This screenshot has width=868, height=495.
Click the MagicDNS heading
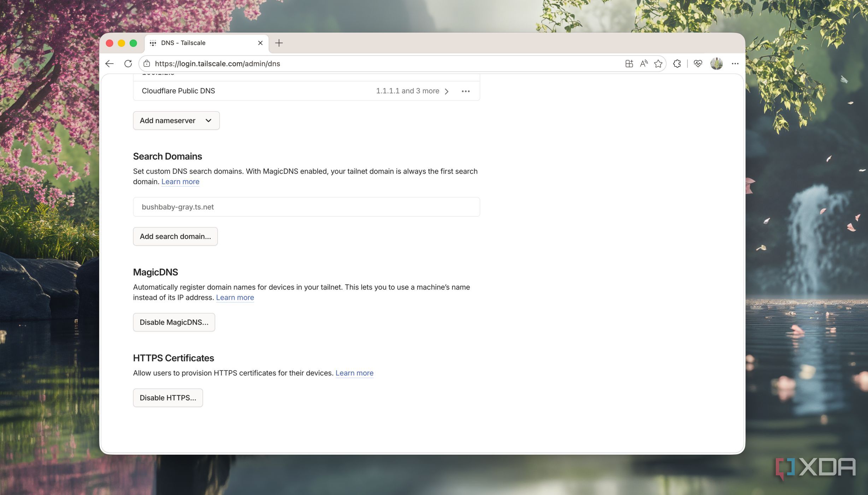click(155, 272)
